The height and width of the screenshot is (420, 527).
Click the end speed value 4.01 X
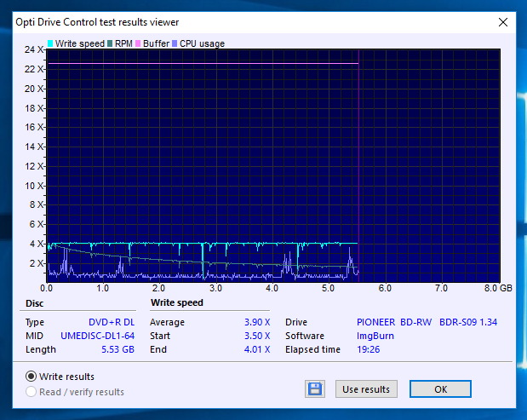coord(257,349)
